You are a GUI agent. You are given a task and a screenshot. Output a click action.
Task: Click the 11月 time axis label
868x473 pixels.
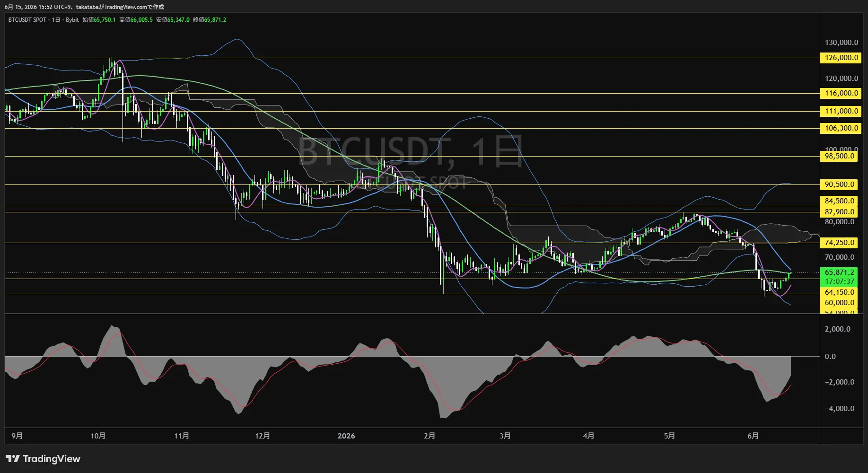pyautogui.click(x=182, y=436)
